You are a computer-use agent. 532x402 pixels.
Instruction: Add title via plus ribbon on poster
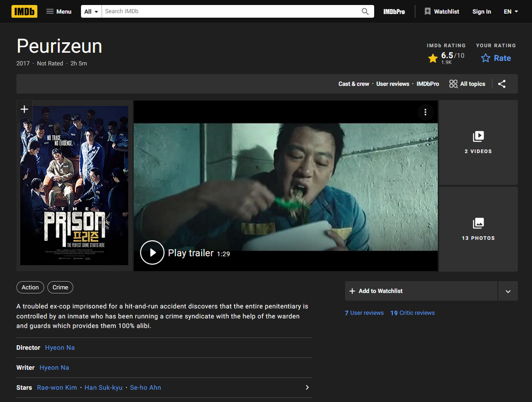pyautogui.click(x=25, y=109)
